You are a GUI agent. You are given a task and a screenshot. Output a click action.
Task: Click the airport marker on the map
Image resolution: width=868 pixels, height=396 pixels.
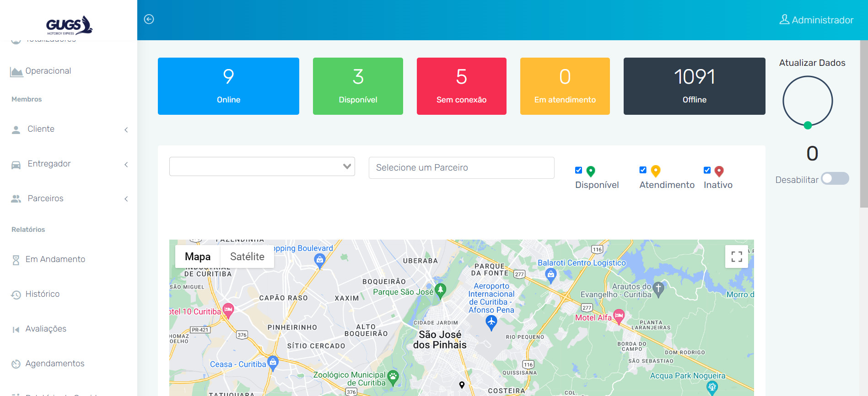[491, 322]
